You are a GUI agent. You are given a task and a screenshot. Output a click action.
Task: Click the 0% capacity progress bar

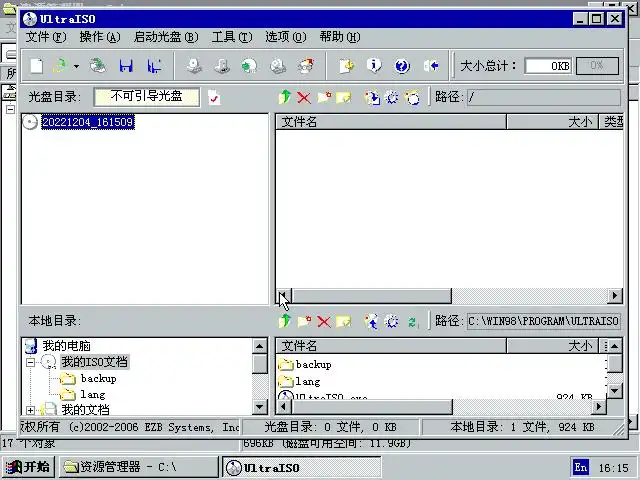597,66
